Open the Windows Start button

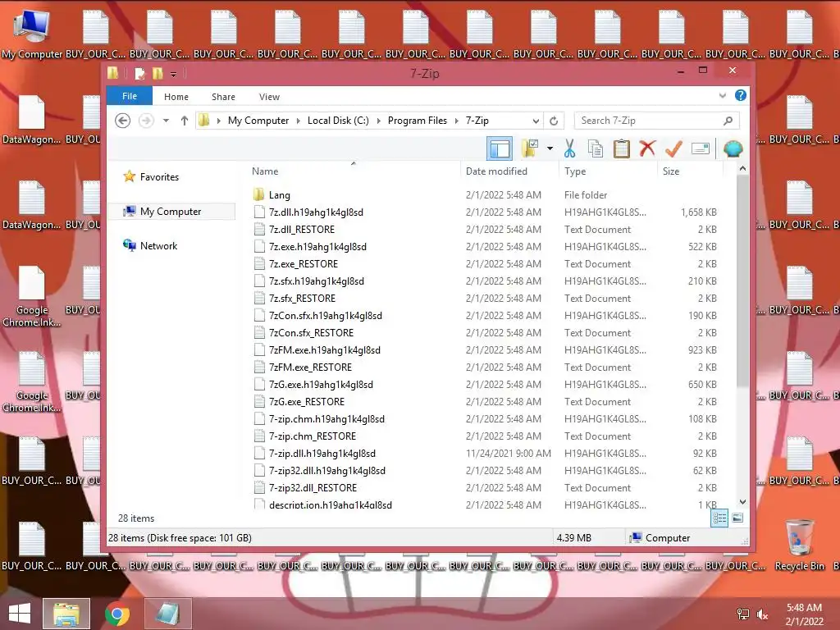click(20, 614)
